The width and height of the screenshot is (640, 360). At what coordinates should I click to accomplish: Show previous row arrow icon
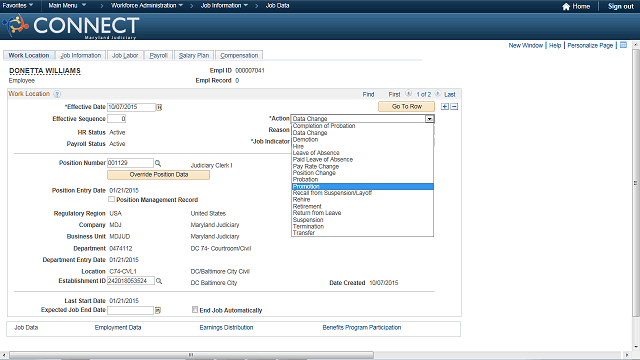tap(409, 94)
